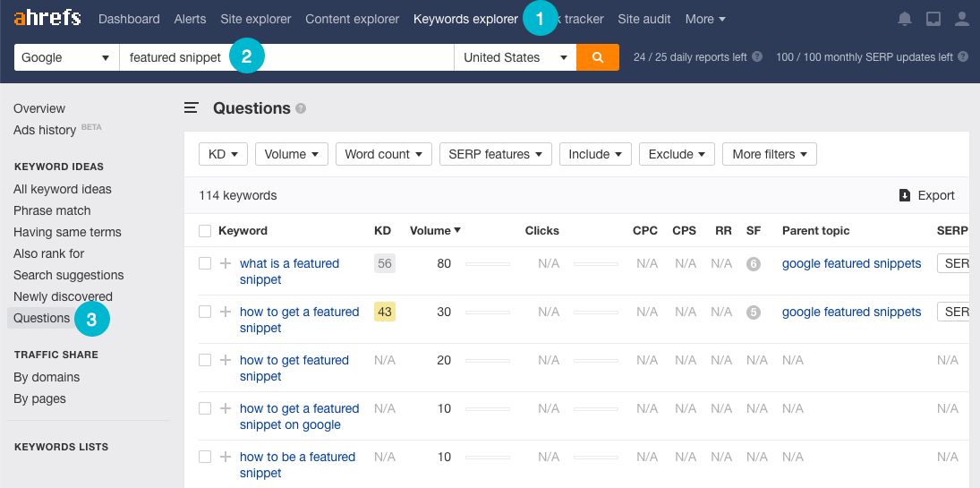This screenshot has height=488, width=980.
Task: Click the Ahrefs logo
Action: pos(47,18)
